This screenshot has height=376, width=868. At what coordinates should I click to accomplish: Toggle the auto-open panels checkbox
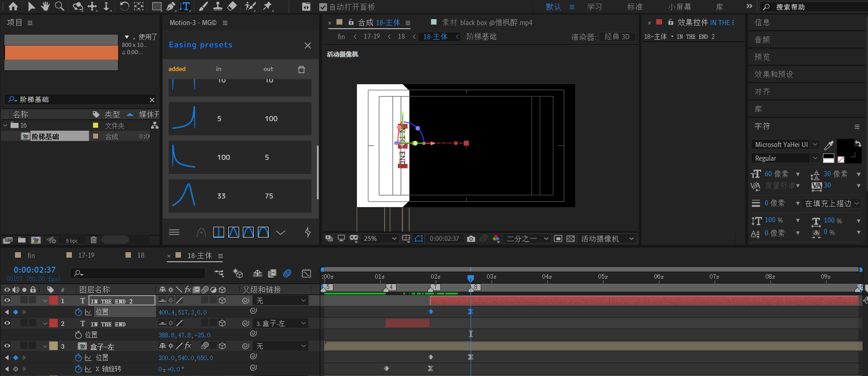point(323,7)
